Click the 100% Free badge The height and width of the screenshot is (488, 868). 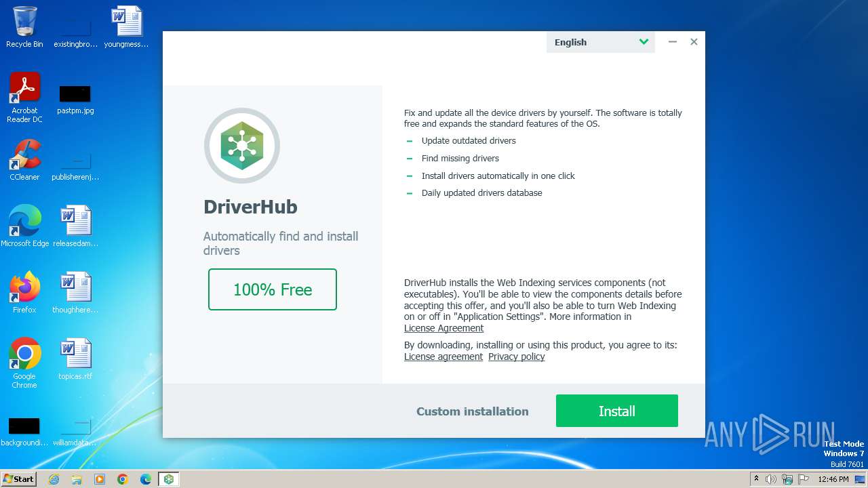pos(273,289)
